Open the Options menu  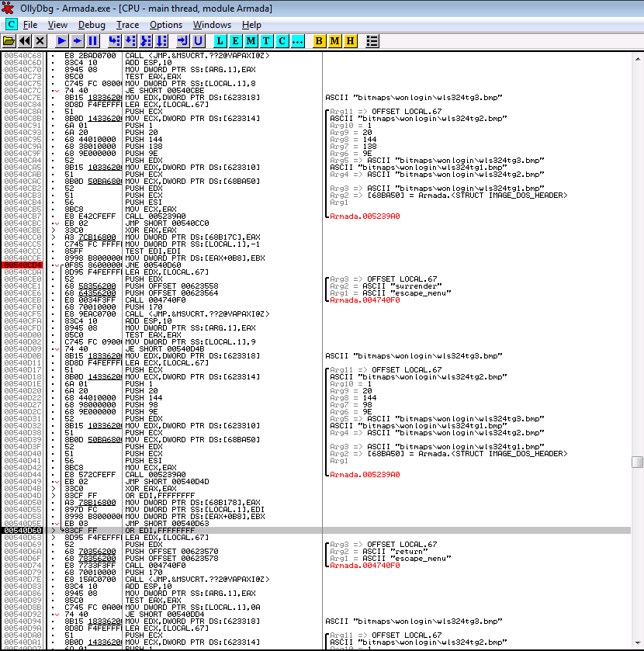pos(166,25)
